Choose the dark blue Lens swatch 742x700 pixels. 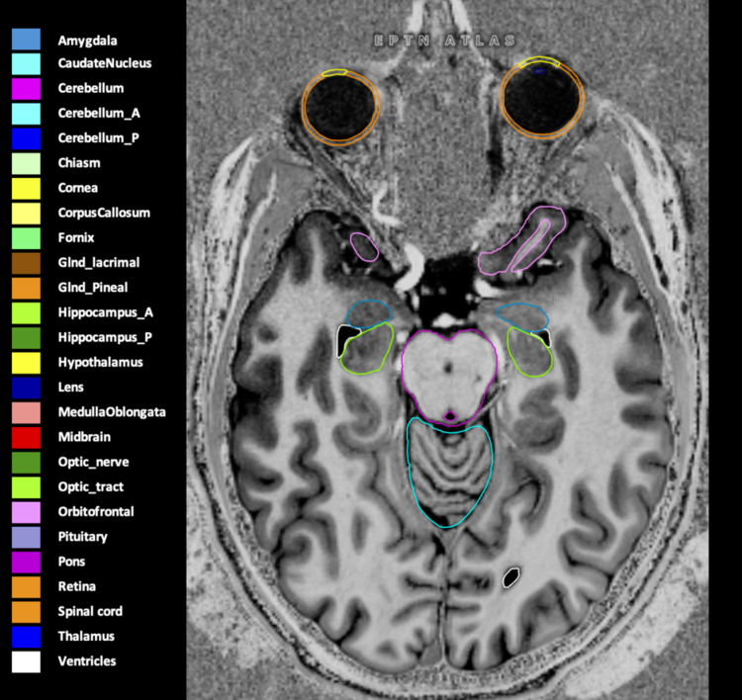coord(26,388)
